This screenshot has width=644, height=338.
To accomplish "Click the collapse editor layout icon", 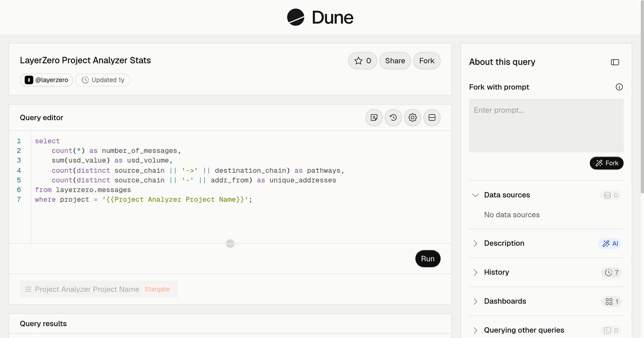I will tap(432, 117).
